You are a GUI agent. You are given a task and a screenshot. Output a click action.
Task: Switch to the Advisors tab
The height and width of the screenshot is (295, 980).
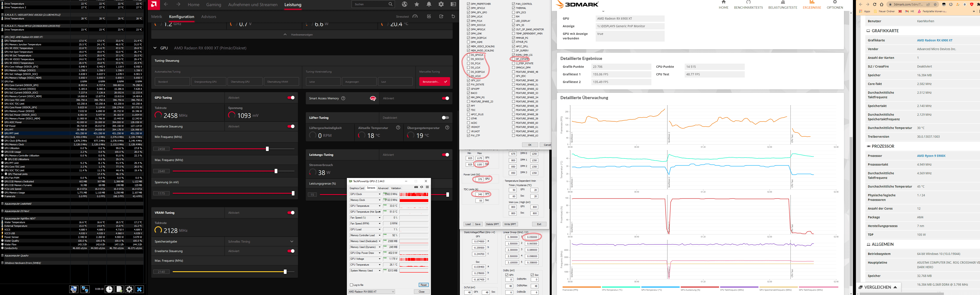pos(208,17)
